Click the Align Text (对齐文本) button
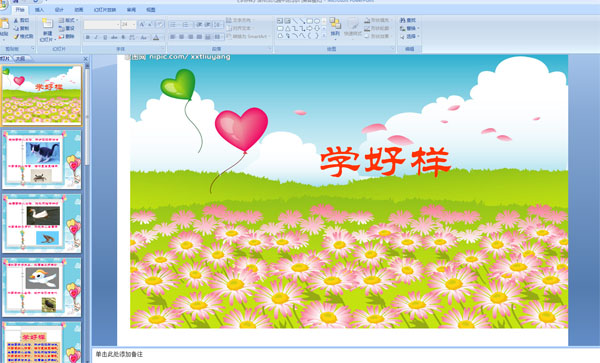Image resolution: width=600 pixels, height=363 pixels. tap(240, 28)
